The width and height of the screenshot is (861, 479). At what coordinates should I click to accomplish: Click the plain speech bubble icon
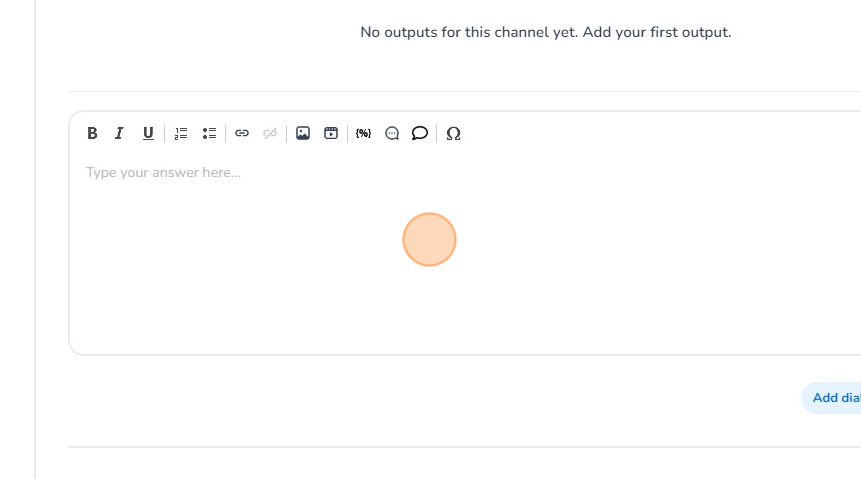pyautogui.click(x=420, y=133)
